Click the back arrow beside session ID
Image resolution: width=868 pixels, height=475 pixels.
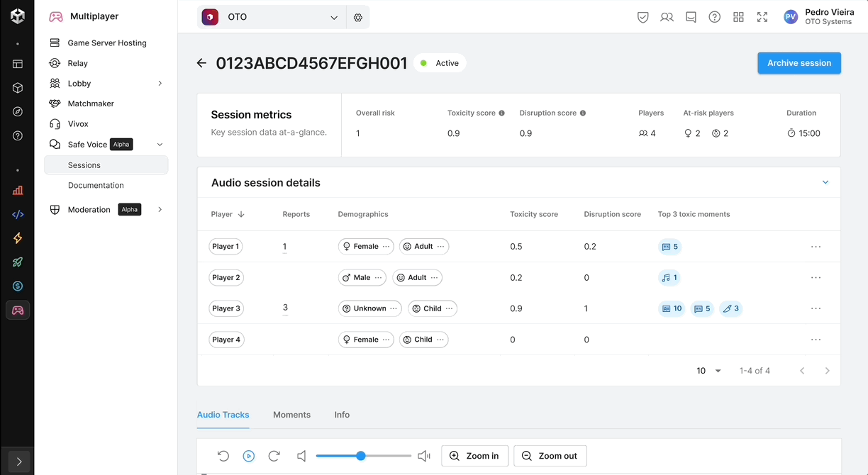point(201,63)
